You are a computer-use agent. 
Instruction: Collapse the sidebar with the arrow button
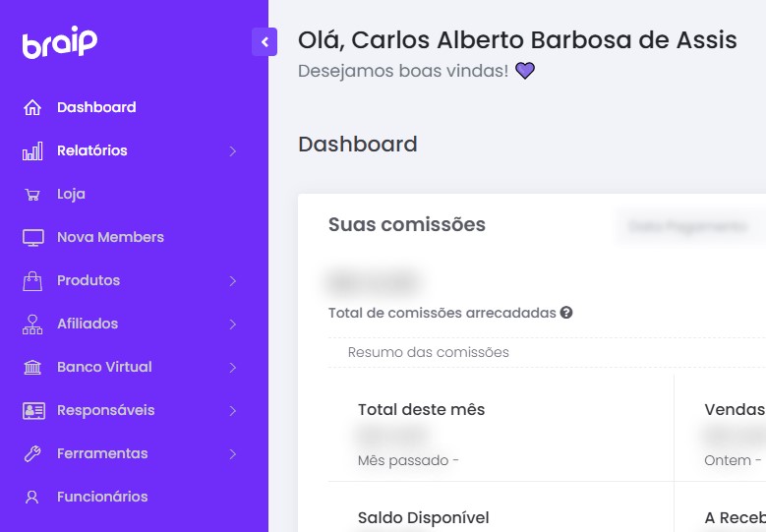point(265,41)
